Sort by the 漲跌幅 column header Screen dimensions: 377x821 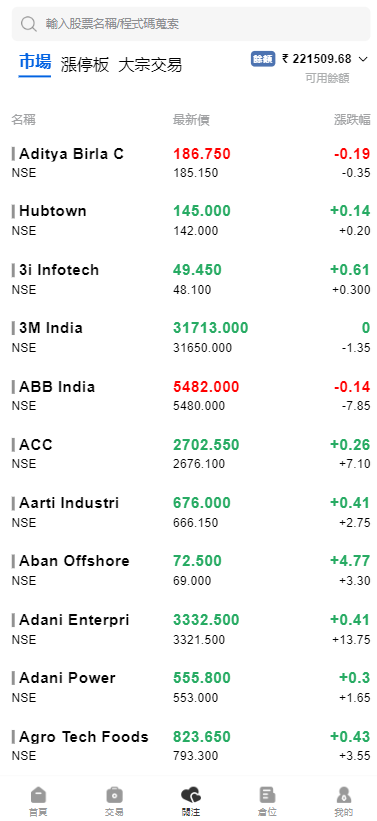click(352, 120)
